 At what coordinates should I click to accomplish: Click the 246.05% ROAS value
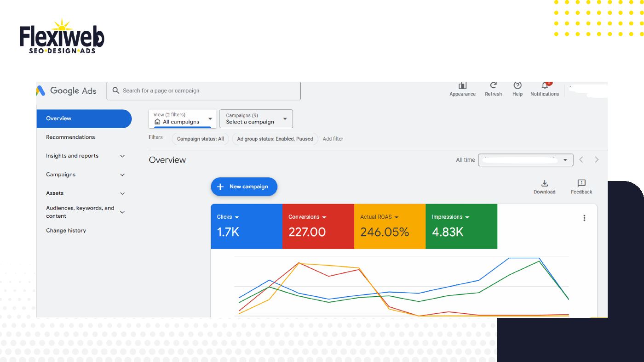tap(385, 232)
